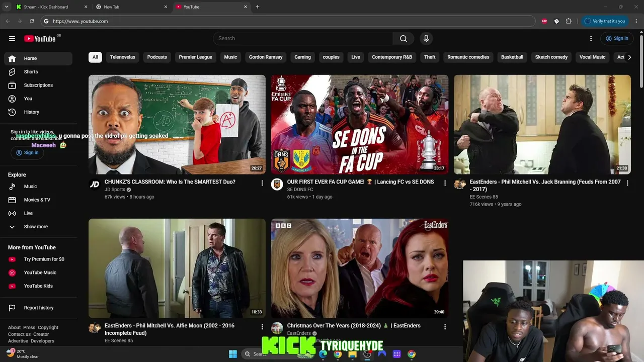Play the CHUNKZ'S CLASSROOM video thumbnail

coord(177,125)
